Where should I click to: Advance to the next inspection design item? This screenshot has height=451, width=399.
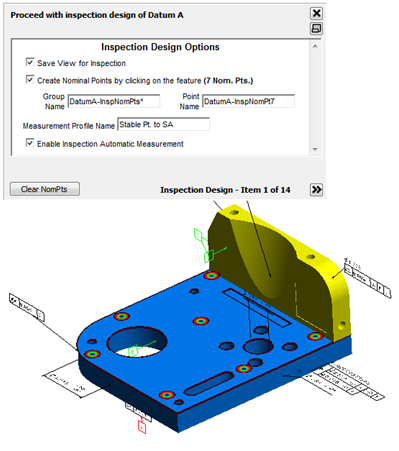pyautogui.click(x=316, y=190)
